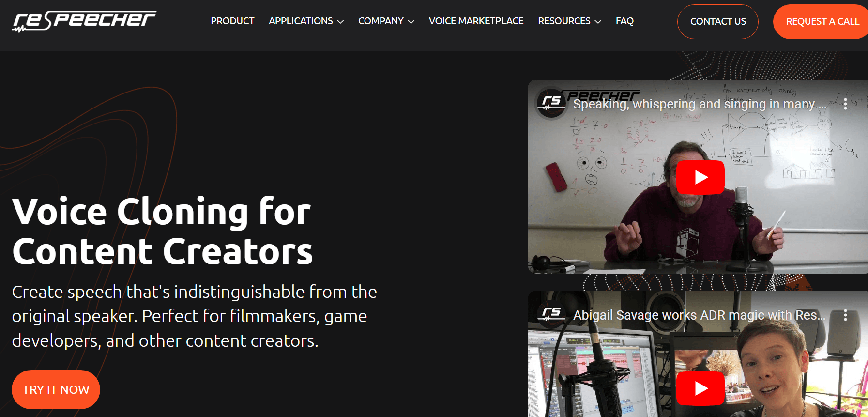Open the FAQ page
Screen dimensions: 868x417
pos(624,21)
